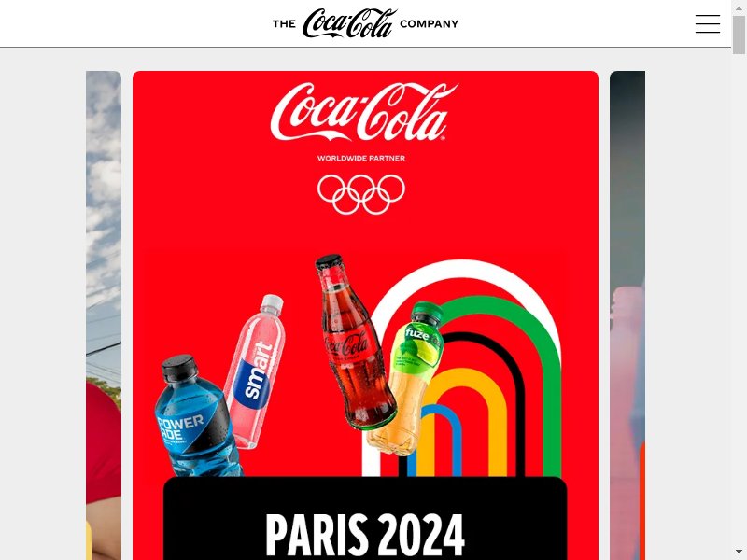Screen dimensions: 747x560
Task: Click the scrollbar down arrow
Action: click(x=739, y=552)
